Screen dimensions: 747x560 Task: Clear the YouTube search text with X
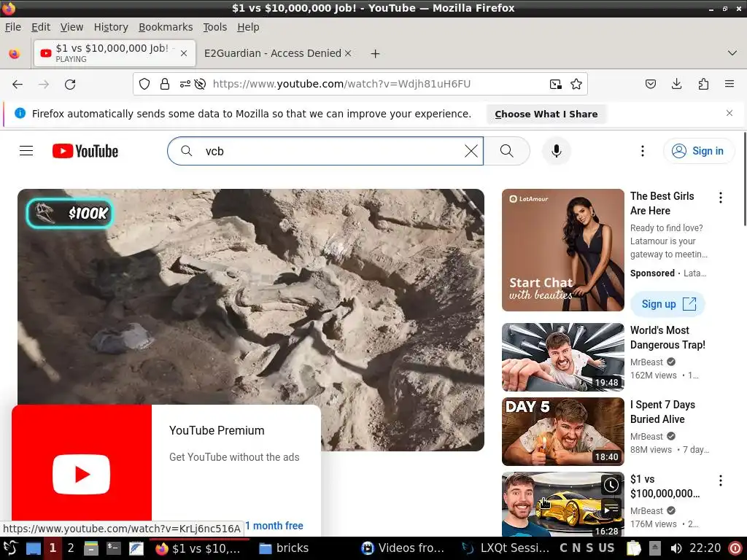coord(471,151)
